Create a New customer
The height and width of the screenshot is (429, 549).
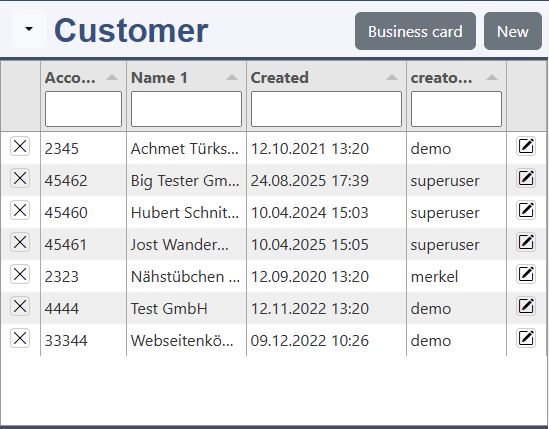[513, 31]
